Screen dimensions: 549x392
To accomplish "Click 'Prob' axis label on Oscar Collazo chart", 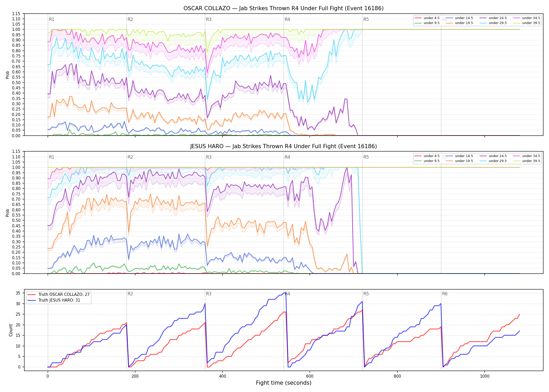I will coord(8,75).
